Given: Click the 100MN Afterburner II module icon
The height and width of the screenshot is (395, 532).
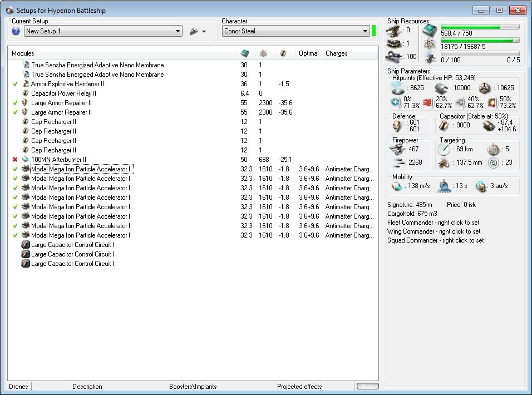Looking at the screenshot, I should click(26, 159).
